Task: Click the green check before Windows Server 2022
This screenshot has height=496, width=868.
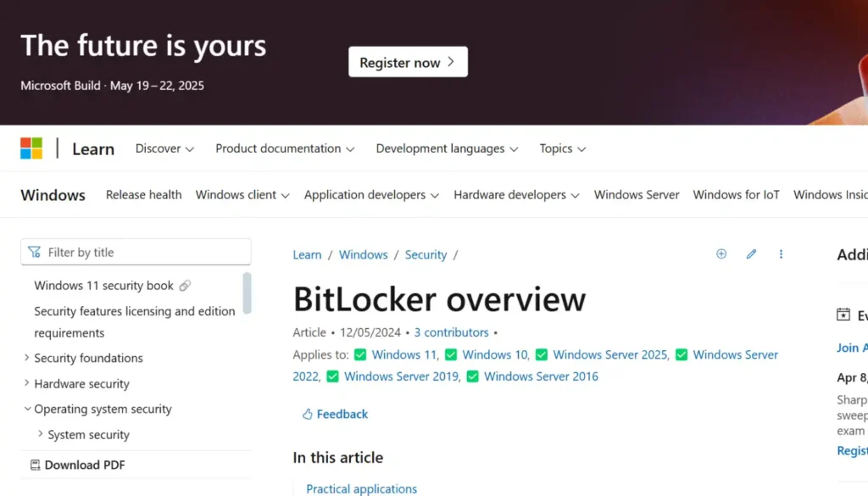Action: [682, 355]
